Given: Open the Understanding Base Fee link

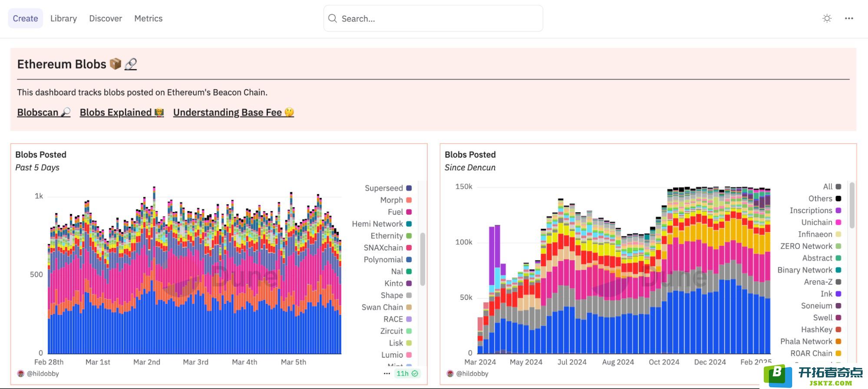Looking at the screenshot, I should pyautogui.click(x=234, y=112).
